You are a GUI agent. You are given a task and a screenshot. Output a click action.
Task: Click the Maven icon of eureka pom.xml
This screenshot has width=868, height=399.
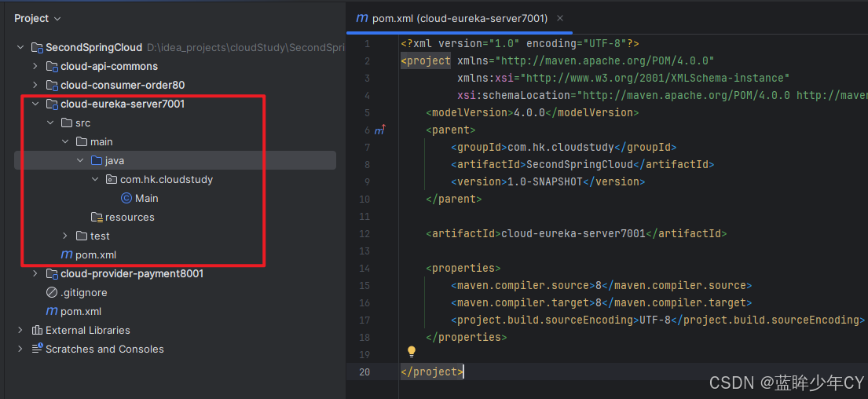(x=67, y=254)
